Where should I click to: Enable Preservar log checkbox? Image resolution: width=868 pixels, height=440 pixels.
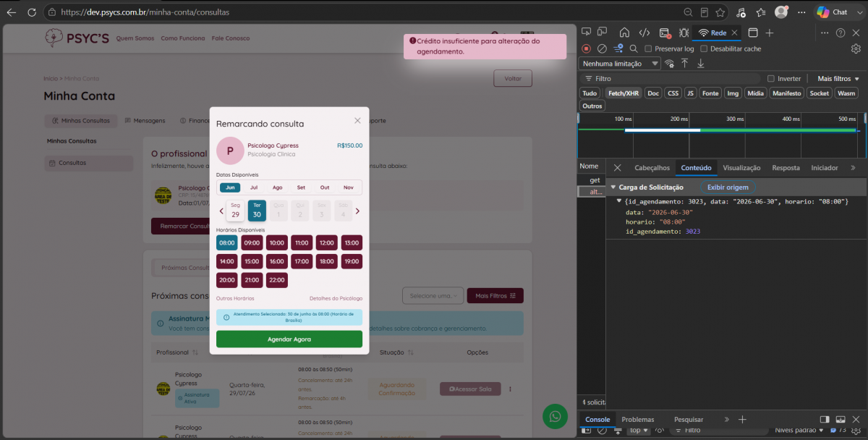tap(648, 48)
